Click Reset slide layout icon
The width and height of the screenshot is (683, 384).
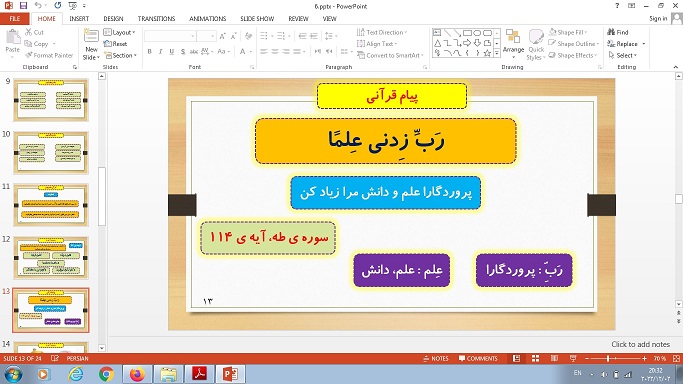click(x=115, y=44)
